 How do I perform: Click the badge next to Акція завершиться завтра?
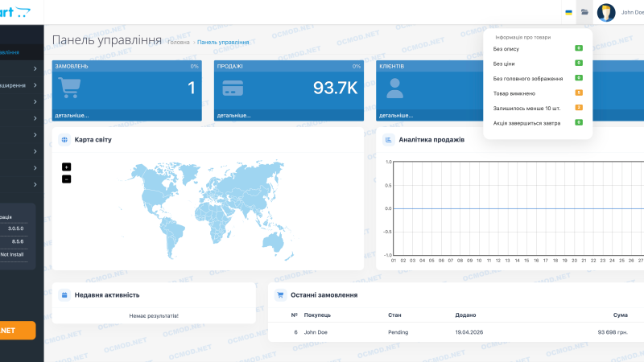(x=579, y=122)
